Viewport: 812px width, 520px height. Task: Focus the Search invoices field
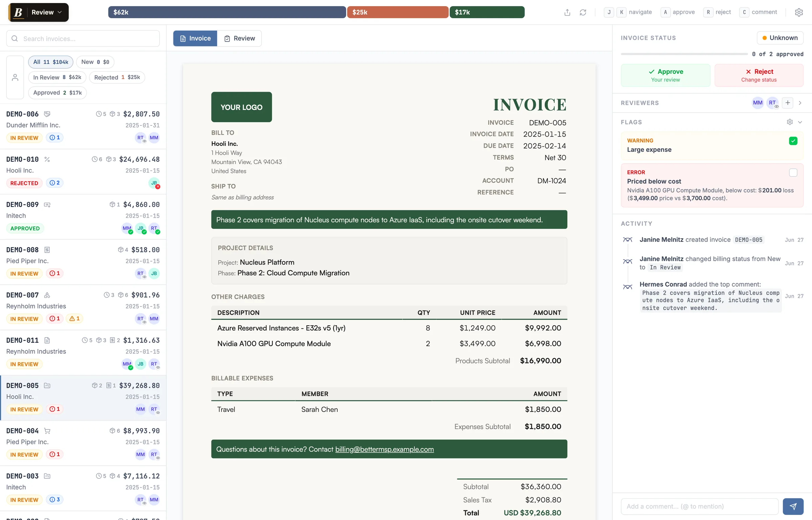point(83,39)
